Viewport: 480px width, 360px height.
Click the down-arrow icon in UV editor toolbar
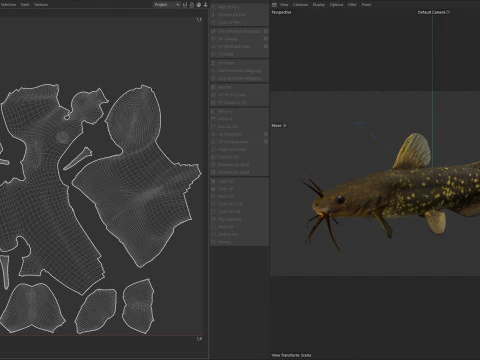tap(205, 5)
